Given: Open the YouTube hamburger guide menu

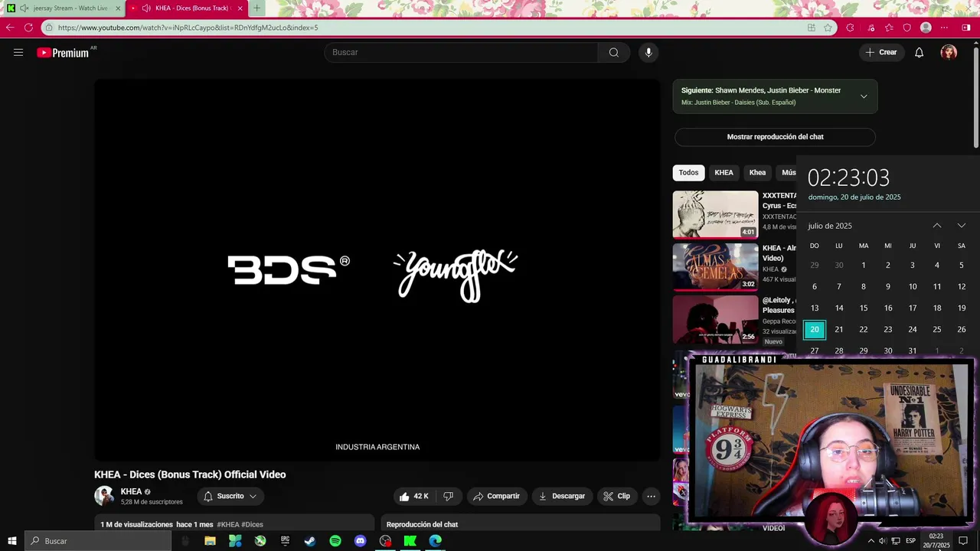Looking at the screenshot, I should (18, 53).
